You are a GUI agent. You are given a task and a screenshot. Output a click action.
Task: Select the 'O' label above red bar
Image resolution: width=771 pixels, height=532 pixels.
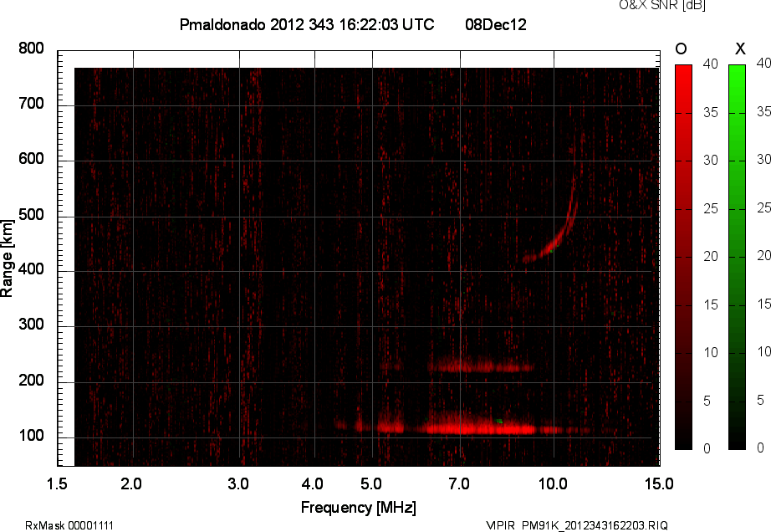click(681, 49)
